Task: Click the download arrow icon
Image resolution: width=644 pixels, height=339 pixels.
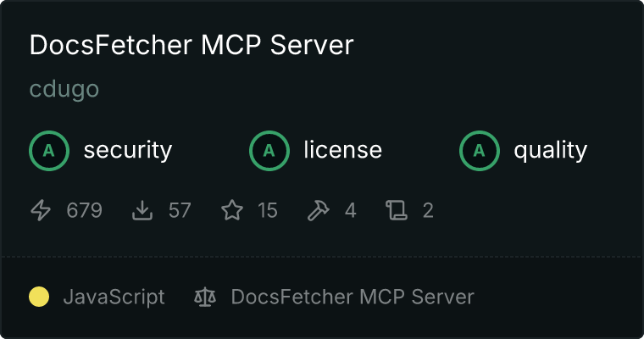Action: (142, 210)
